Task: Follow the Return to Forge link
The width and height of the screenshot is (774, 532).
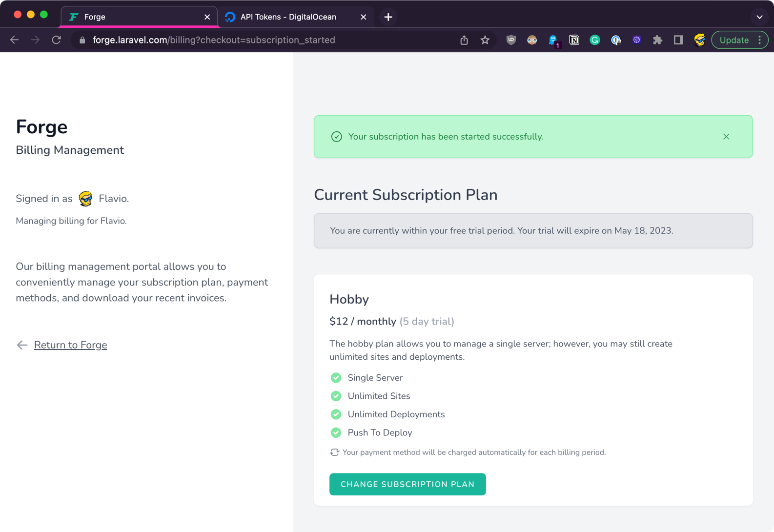Action: tap(70, 345)
